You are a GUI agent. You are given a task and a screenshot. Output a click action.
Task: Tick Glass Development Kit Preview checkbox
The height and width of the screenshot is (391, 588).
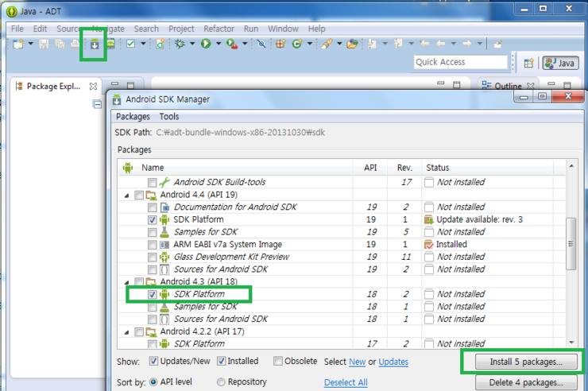click(x=153, y=257)
